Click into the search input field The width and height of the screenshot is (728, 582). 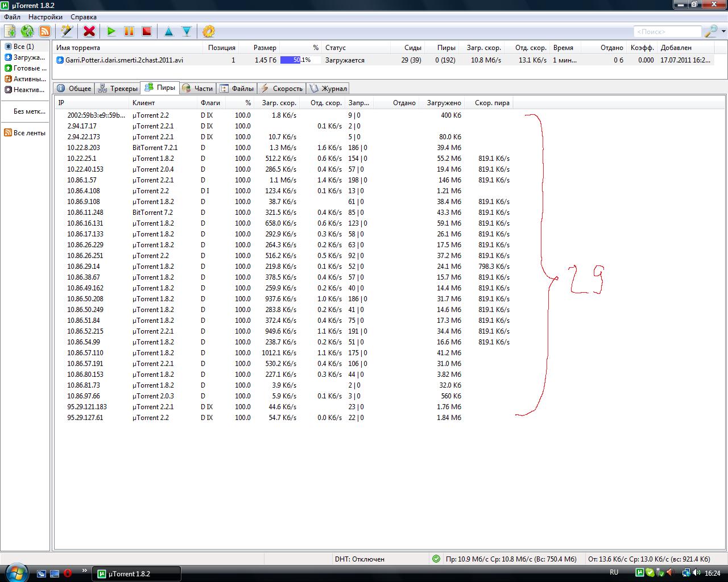click(667, 32)
